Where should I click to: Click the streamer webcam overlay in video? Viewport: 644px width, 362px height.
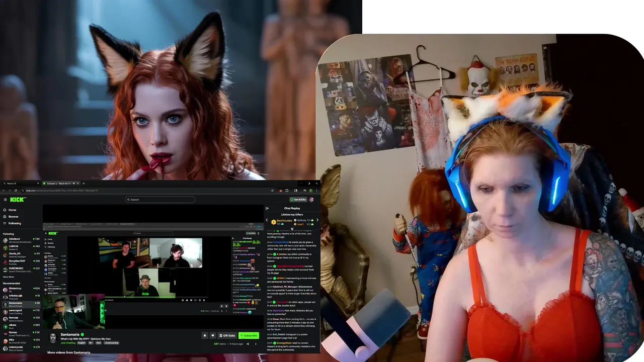[x=73, y=312]
